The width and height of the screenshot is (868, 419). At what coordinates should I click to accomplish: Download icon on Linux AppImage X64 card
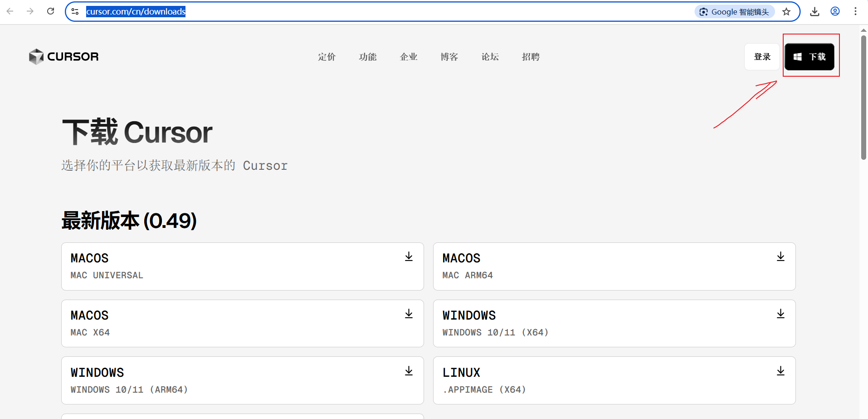780,371
